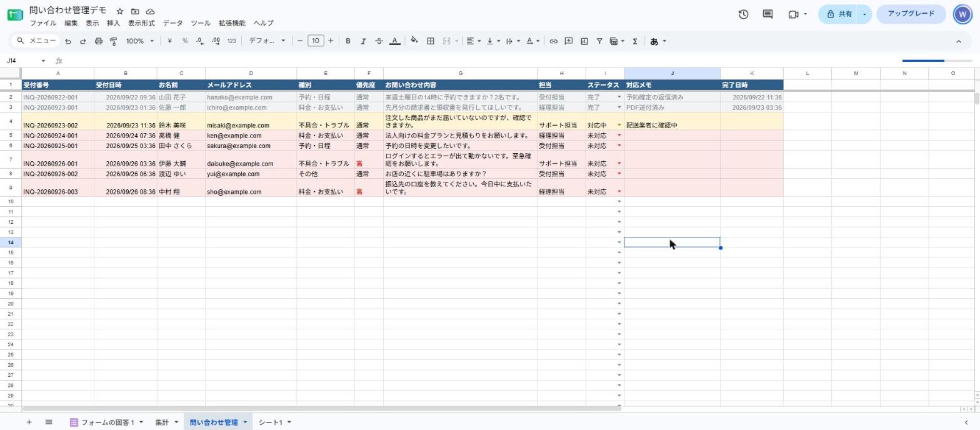Open version history
The height and width of the screenshot is (430, 980).
pos(743,14)
